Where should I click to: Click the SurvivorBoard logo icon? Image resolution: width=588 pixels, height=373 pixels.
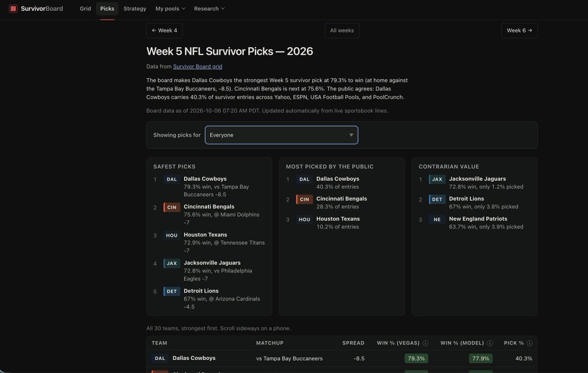point(13,8)
